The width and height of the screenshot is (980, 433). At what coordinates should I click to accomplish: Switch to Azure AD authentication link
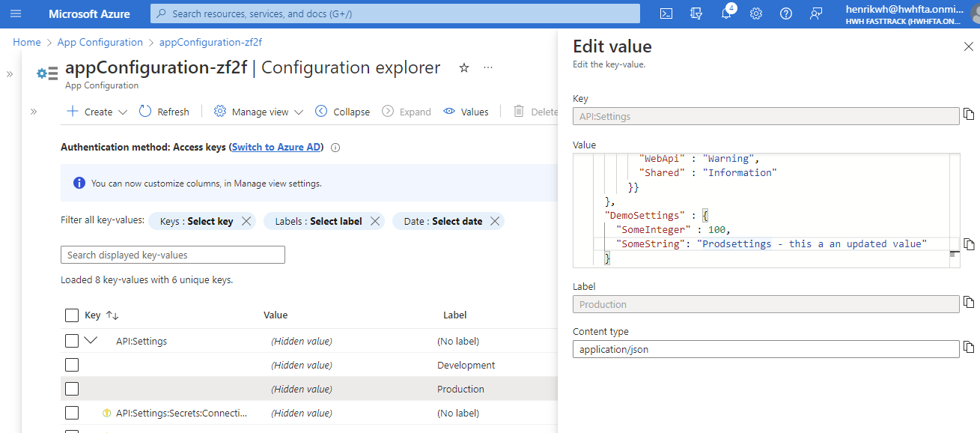click(x=277, y=148)
